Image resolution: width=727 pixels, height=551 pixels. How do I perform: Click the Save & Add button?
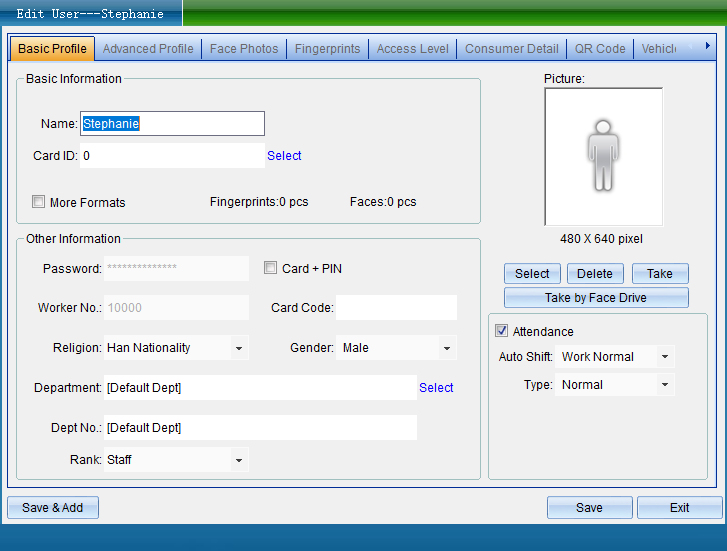[53, 508]
